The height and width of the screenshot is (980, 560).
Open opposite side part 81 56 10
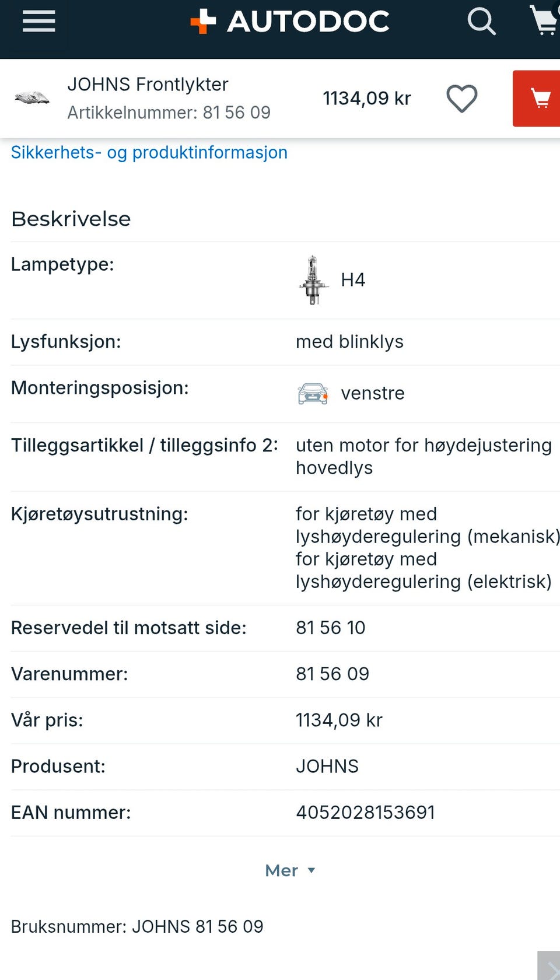[x=330, y=628]
